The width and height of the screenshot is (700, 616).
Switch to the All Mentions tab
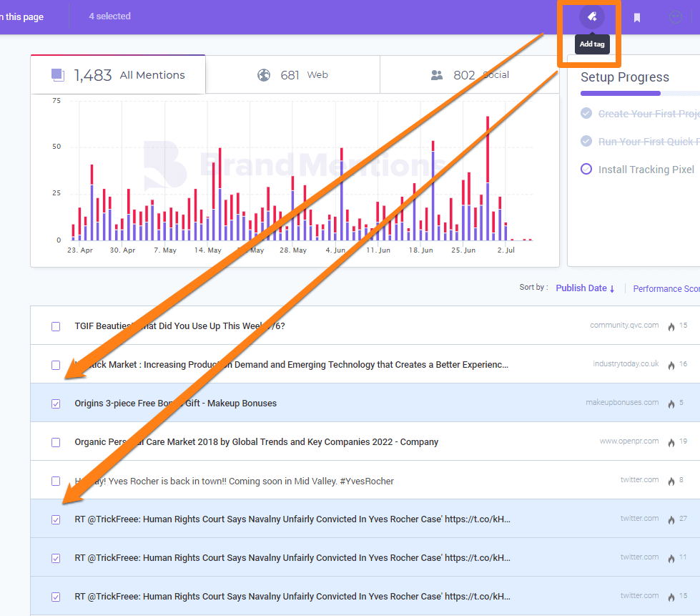[118, 74]
